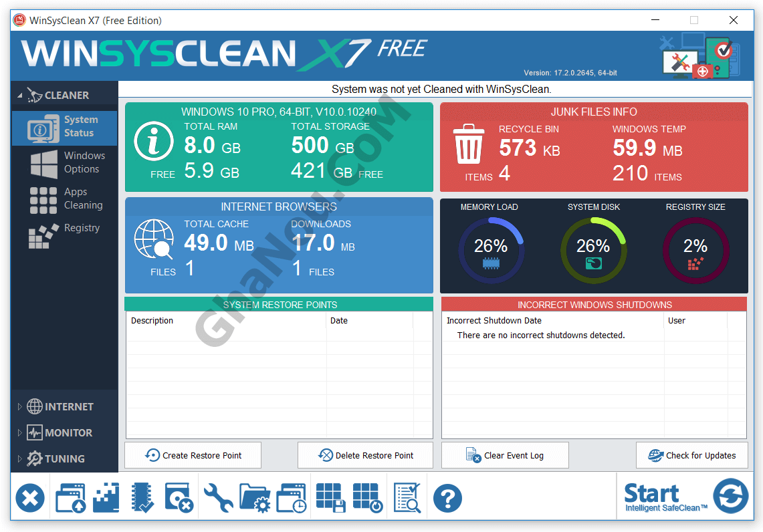Select System Status in sidebar
The height and width of the screenshot is (532, 763).
64,128
